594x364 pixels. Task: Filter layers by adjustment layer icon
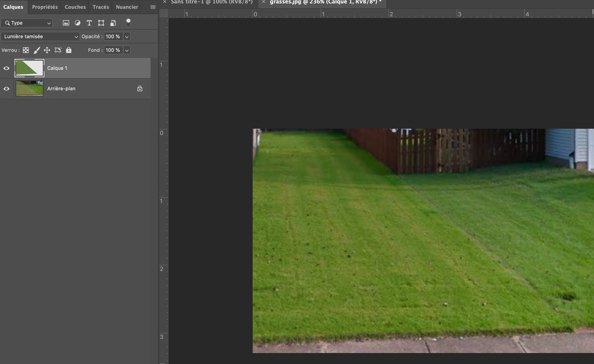pyautogui.click(x=77, y=23)
